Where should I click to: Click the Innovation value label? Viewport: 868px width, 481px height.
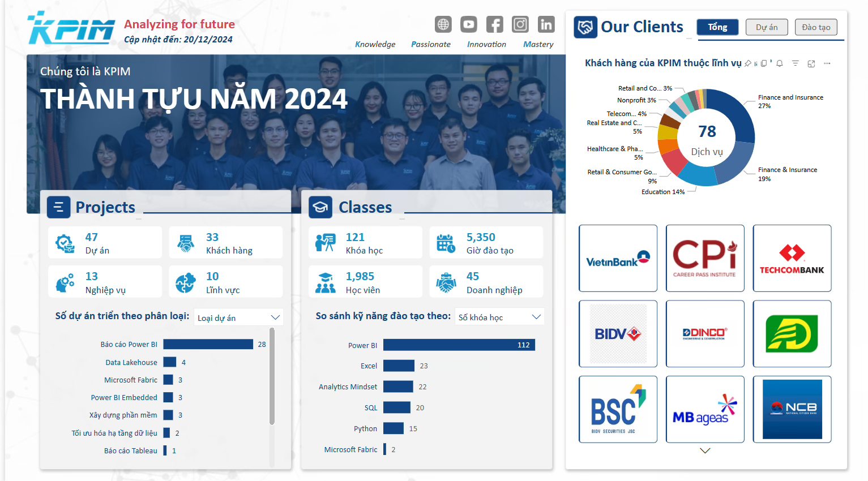[487, 44]
